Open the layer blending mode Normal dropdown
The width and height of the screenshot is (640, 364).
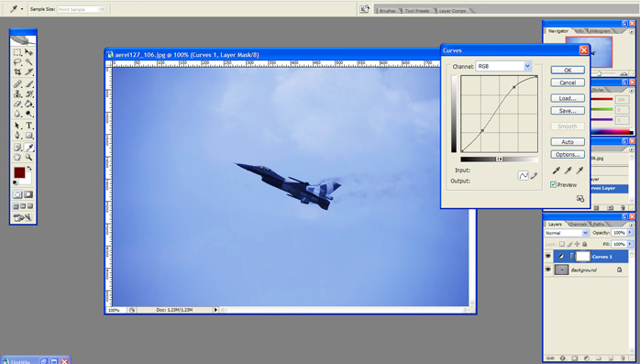[567, 233]
